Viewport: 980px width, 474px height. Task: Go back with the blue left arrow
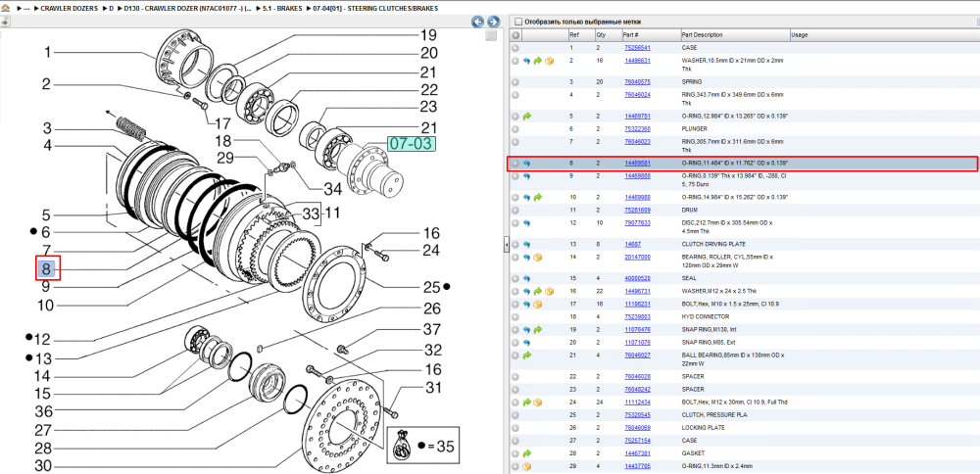(477, 22)
